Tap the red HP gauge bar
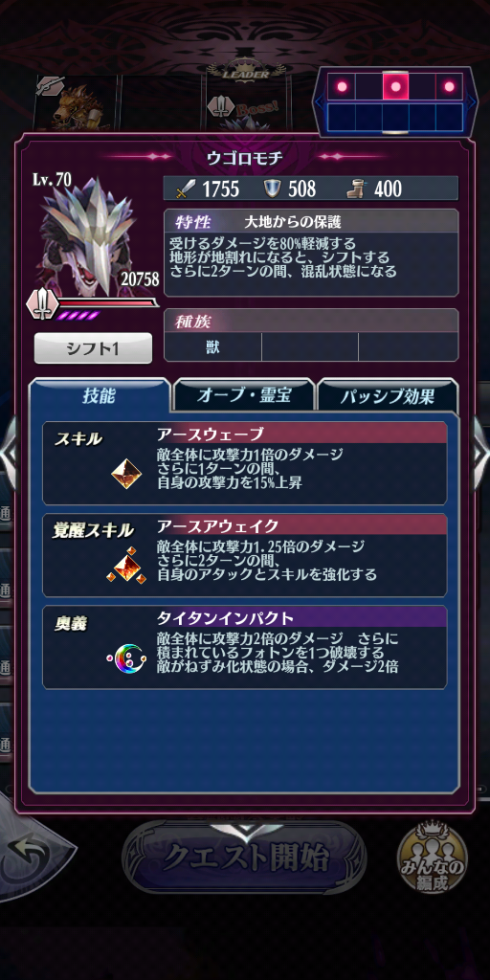The width and height of the screenshot is (490, 980). [x=107, y=303]
